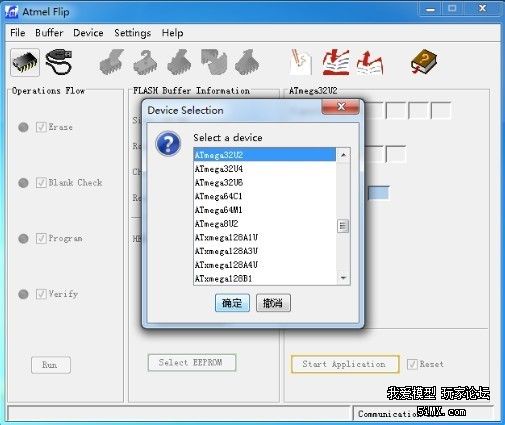Select ATxmega128A4U in device list

tap(265, 265)
